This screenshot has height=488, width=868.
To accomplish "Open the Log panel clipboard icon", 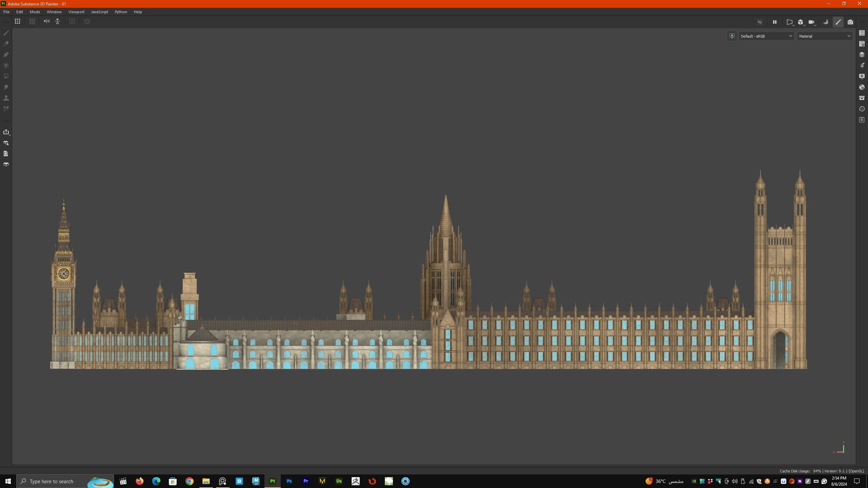I will 862,120.
